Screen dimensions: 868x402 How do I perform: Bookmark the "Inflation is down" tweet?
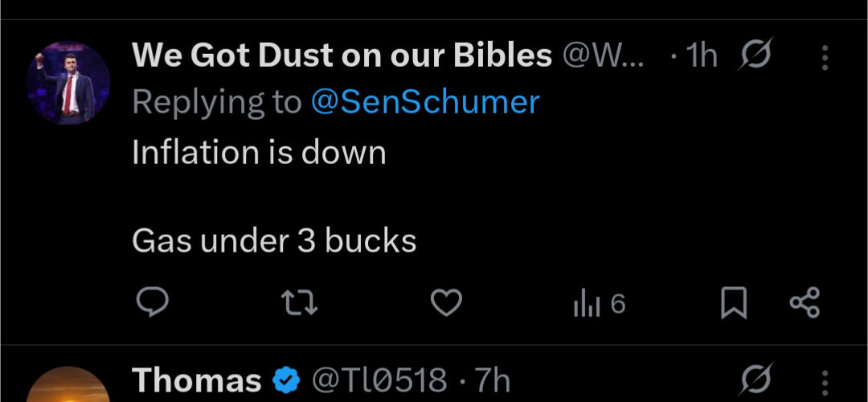click(733, 303)
